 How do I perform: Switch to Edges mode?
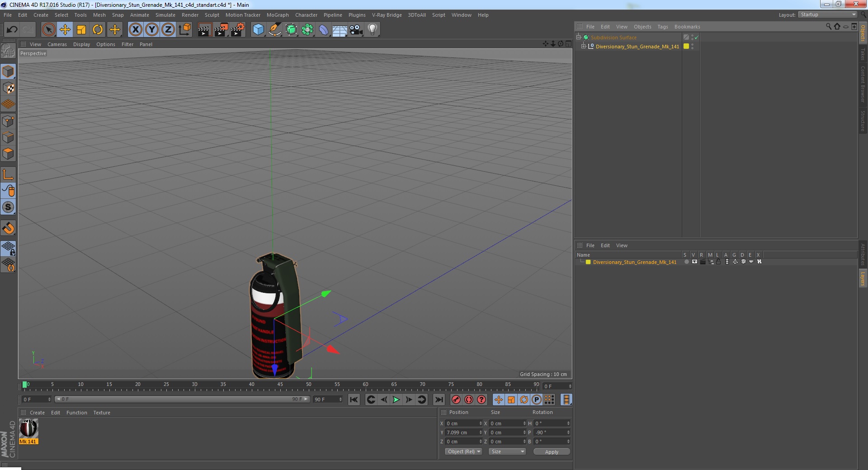[x=8, y=137]
